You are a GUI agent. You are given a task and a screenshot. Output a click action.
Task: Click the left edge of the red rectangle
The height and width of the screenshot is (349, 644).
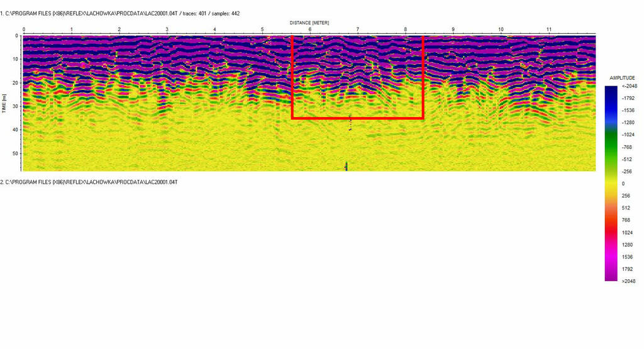coord(292,75)
